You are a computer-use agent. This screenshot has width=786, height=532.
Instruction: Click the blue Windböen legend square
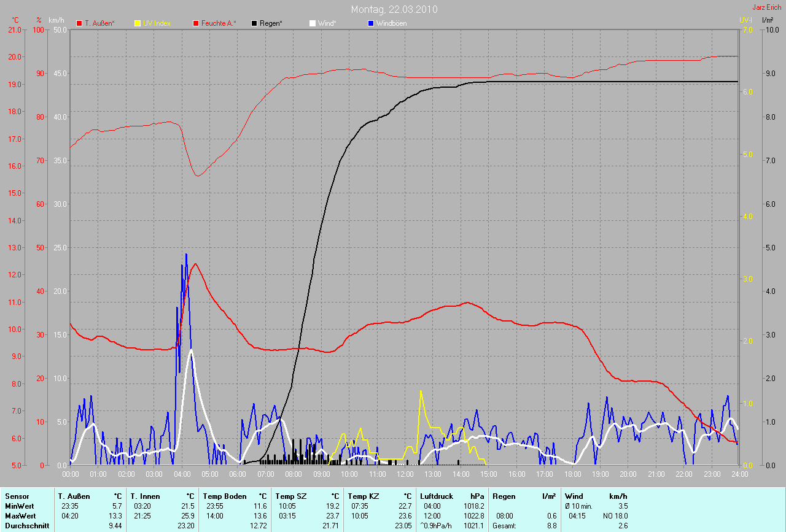pyautogui.click(x=371, y=23)
